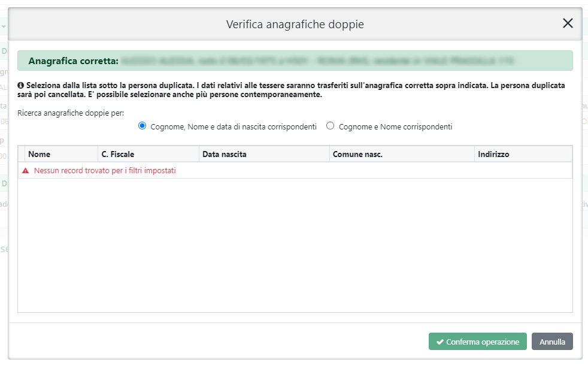This screenshot has width=588, height=368.
Task: Click the Comune nasc. column header
Action: tap(357, 154)
